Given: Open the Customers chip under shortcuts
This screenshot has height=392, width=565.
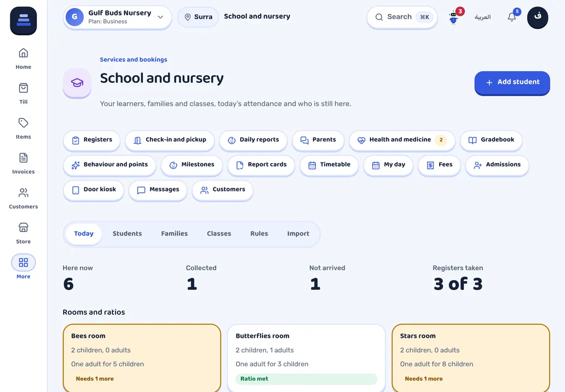Looking at the screenshot, I should [222, 190].
